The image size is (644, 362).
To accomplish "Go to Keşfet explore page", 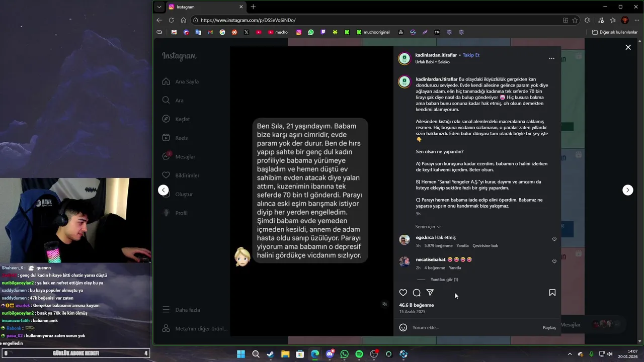I will click(176, 119).
